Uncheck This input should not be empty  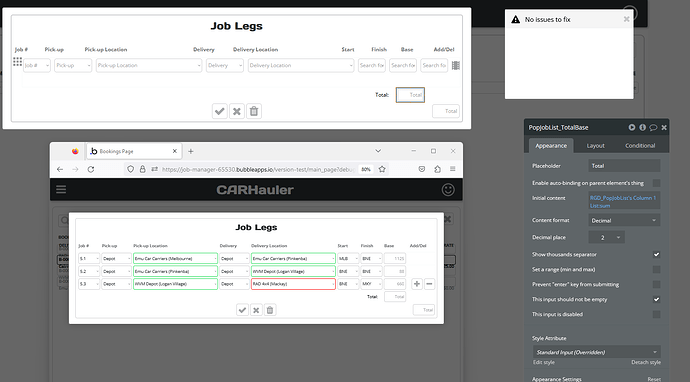click(x=656, y=299)
